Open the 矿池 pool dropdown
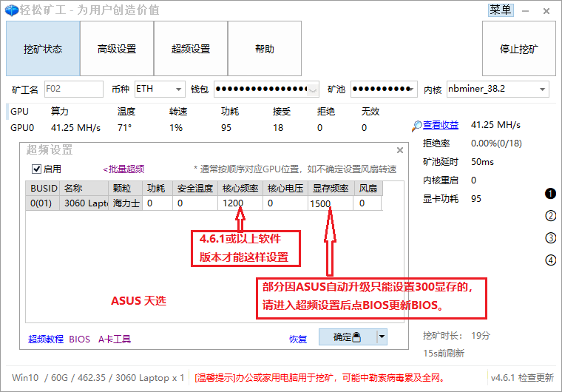Image resolution: width=562 pixels, height=392 pixels. tap(413, 89)
